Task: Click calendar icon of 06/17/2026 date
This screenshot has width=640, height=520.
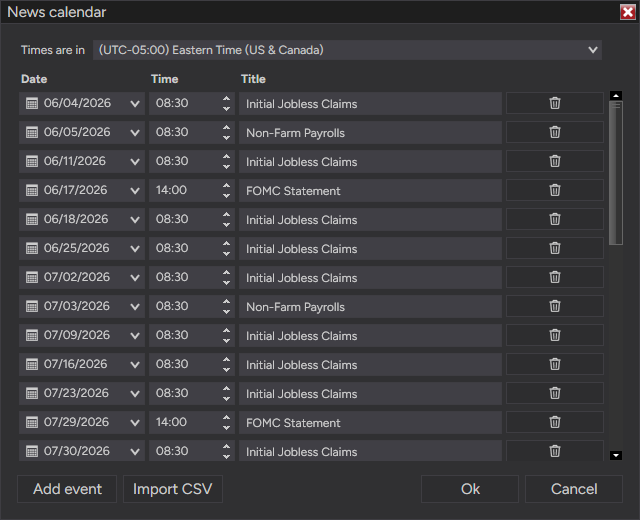Action: (x=32, y=190)
